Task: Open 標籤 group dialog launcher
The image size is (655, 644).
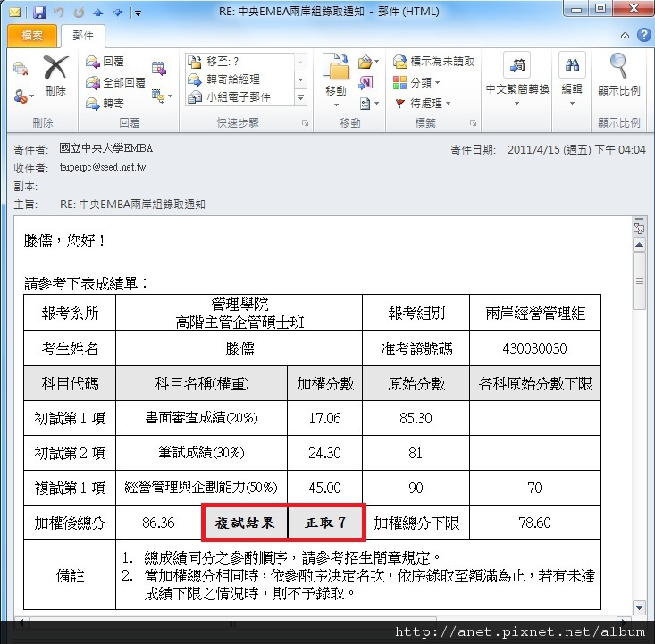Action: click(x=473, y=123)
